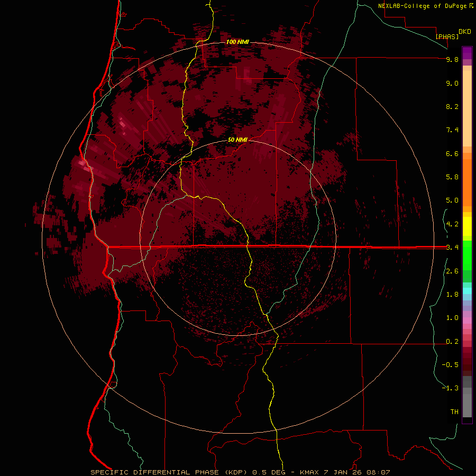Click the 4.2 value on the color scale

tap(452, 224)
